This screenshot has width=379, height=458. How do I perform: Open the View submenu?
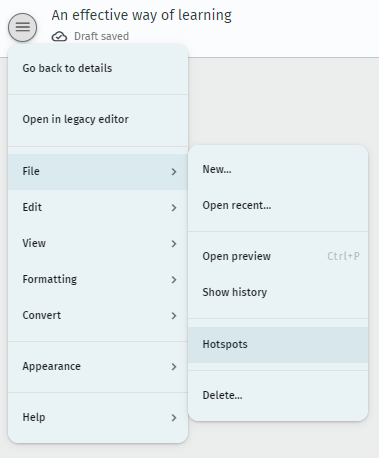[x=98, y=243]
